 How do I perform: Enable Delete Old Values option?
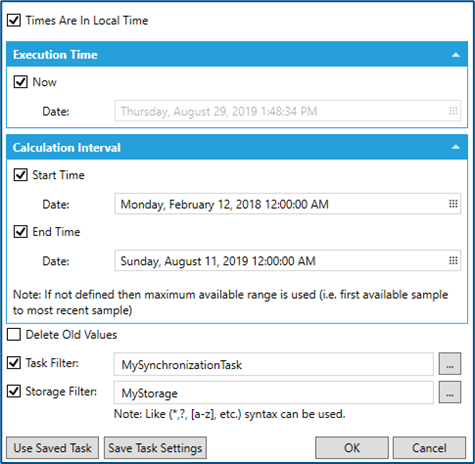tap(14, 334)
